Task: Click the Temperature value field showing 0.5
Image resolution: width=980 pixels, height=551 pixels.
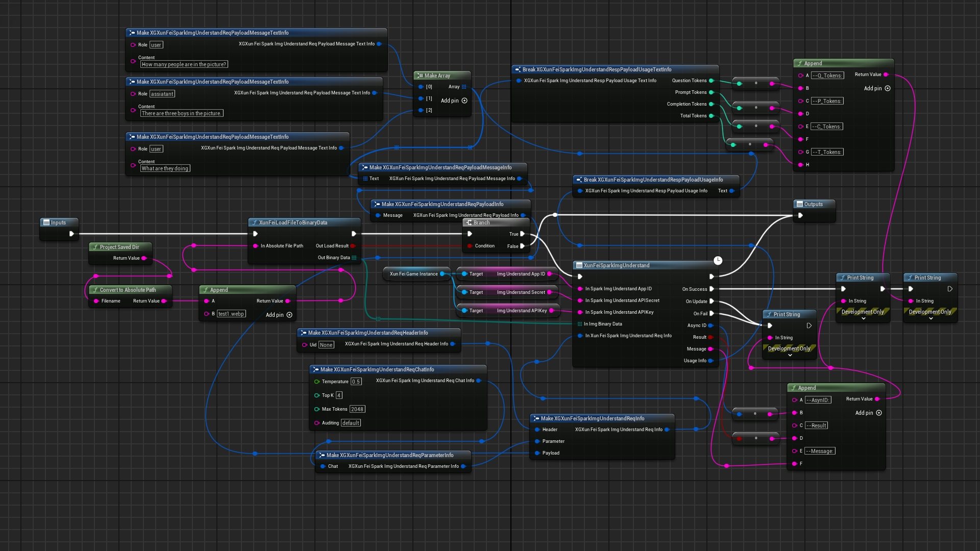Action: click(x=356, y=382)
